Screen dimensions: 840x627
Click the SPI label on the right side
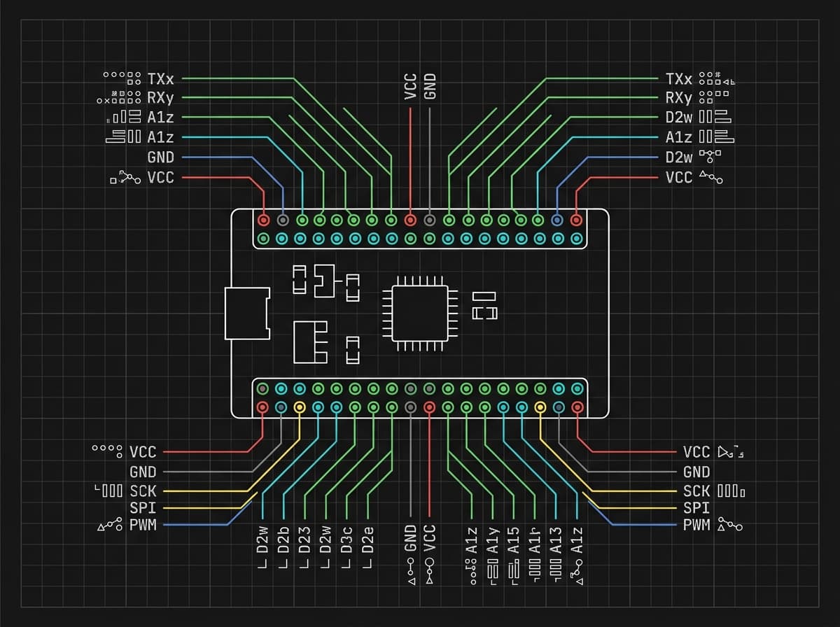pyautogui.click(x=696, y=507)
